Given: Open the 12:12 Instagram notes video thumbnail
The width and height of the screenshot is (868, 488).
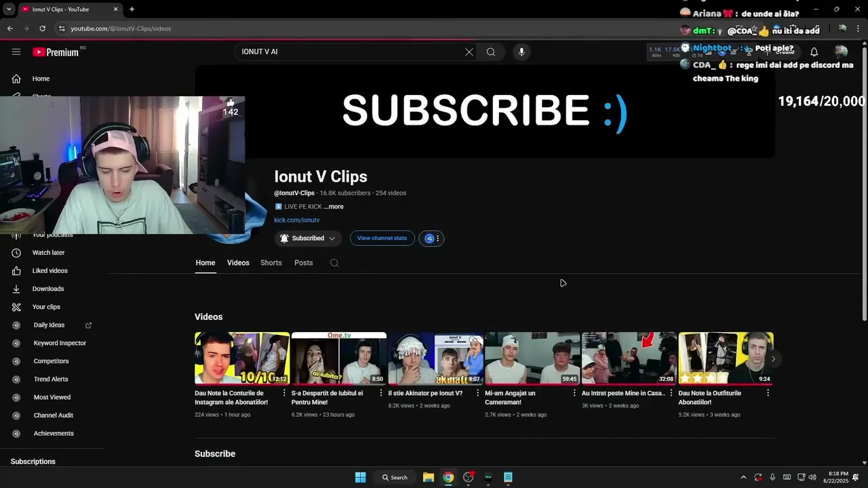Looking at the screenshot, I should point(242,359).
